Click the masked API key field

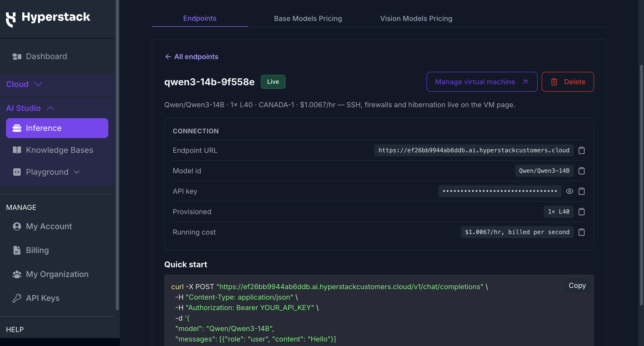click(x=500, y=191)
